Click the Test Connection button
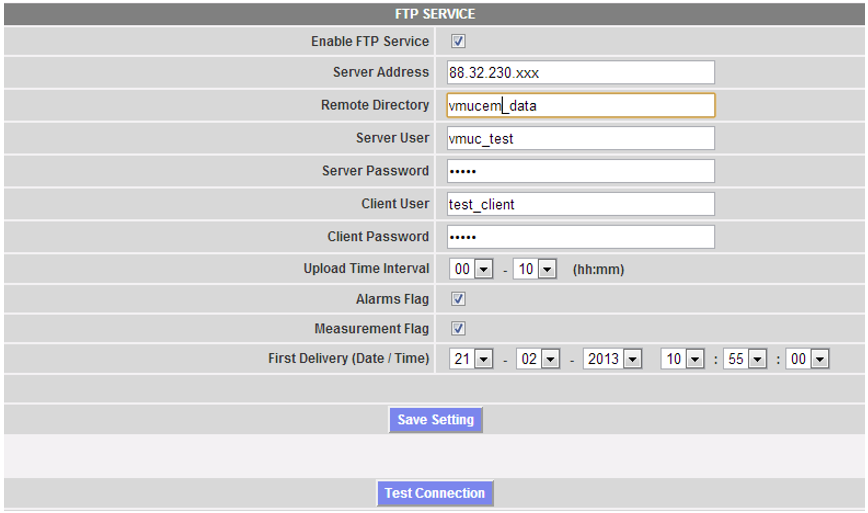The height and width of the screenshot is (513, 868). click(435, 493)
